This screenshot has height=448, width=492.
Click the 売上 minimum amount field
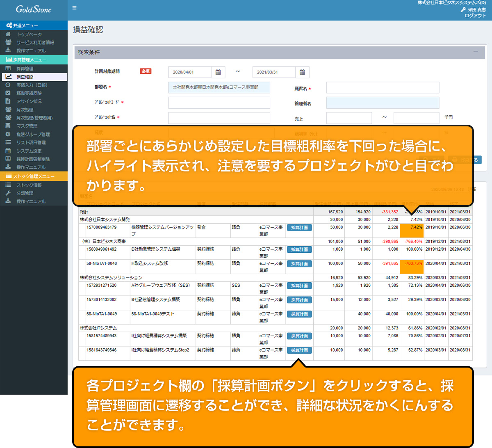pyautogui.click(x=349, y=118)
